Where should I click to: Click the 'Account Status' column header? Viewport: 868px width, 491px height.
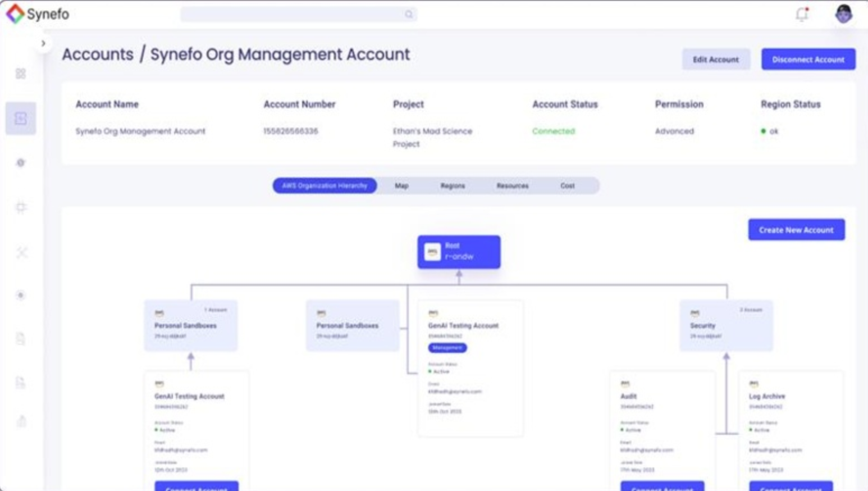[x=565, y=104]
